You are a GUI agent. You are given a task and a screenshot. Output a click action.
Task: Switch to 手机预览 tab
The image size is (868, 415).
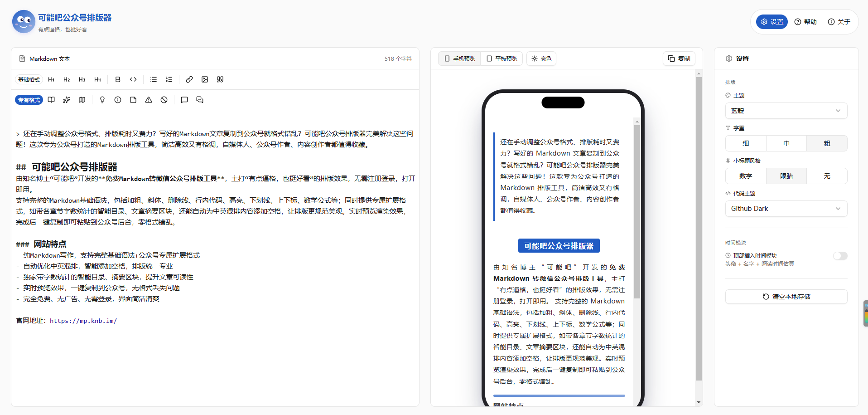coord(459,59)
